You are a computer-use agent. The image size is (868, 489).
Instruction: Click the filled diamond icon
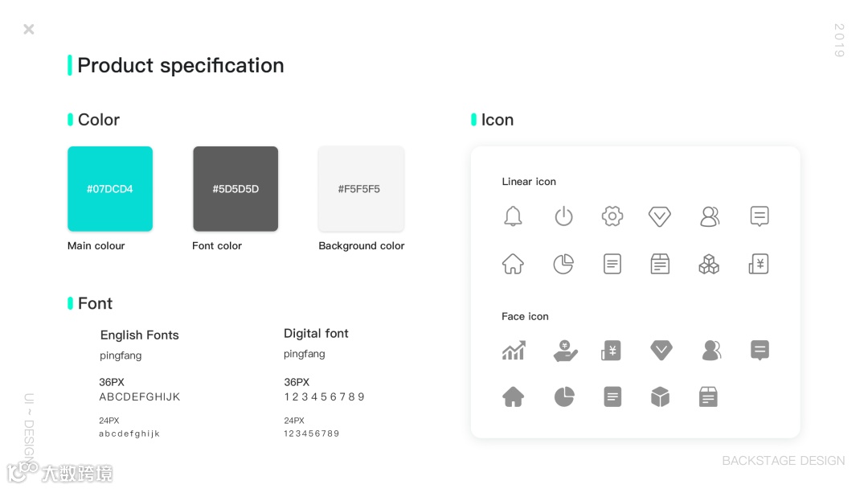[x=661, y=350]
